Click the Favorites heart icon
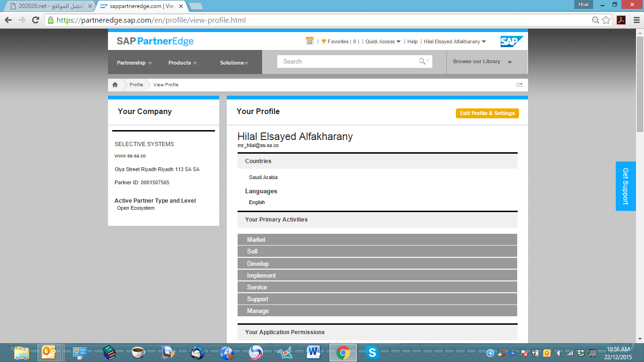 click(324, 41)
